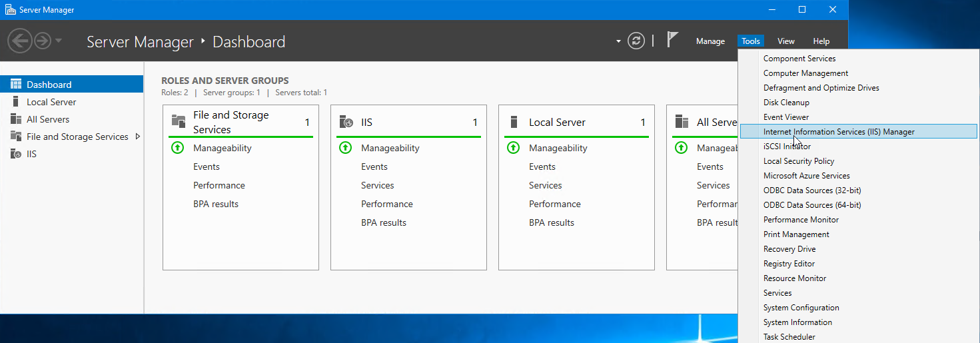Open the navigation history dropdown arrow

click(x=59, y=41)
